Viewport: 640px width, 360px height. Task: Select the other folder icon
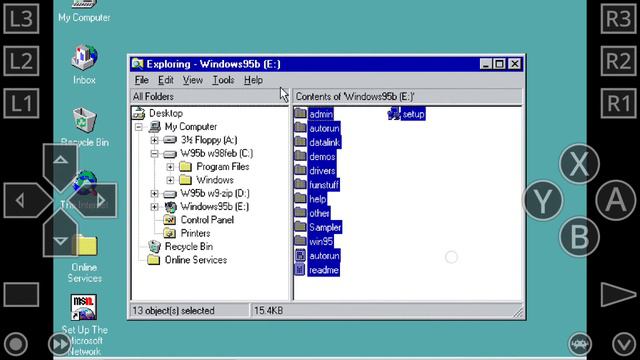coord(300,212)
